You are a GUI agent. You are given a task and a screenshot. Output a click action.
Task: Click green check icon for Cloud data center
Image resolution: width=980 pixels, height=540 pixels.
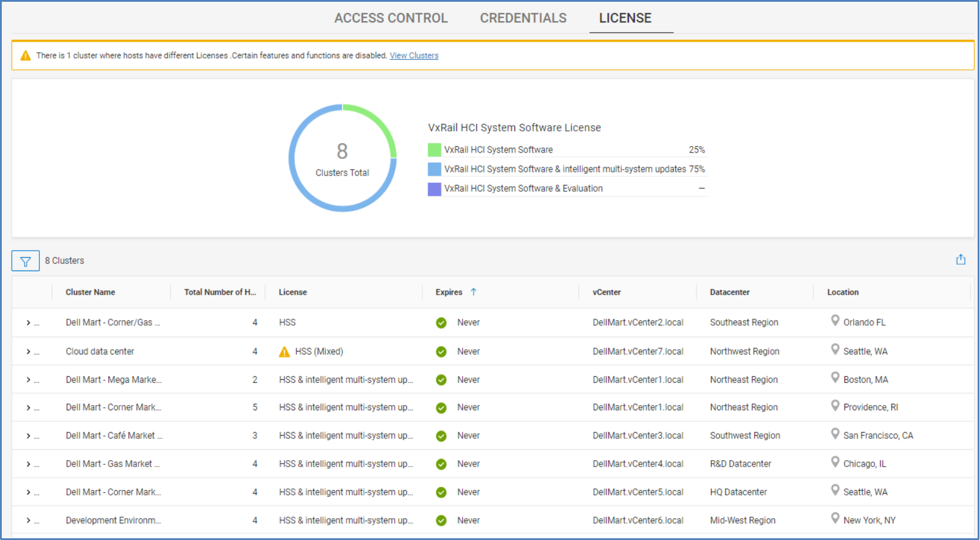(441, 352)
